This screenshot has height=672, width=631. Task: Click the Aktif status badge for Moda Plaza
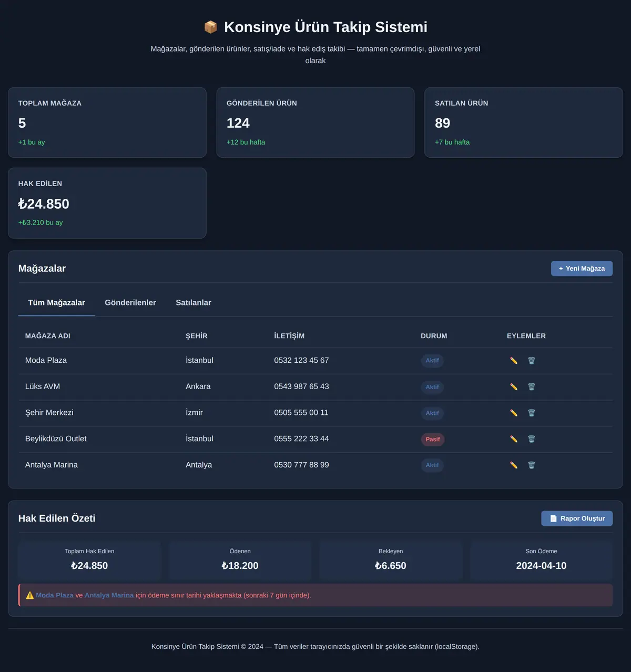pos(432,361)
